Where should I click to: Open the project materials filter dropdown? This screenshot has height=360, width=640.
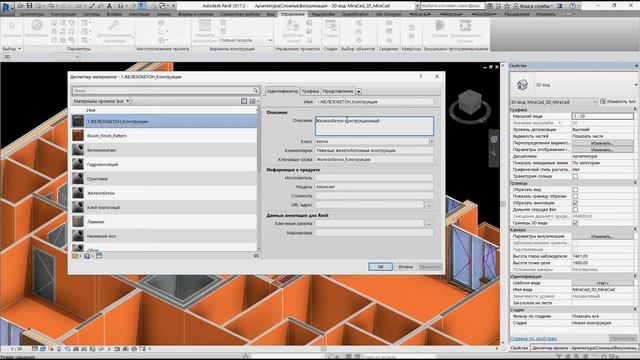pyautogui.click(x=102, y=101)
